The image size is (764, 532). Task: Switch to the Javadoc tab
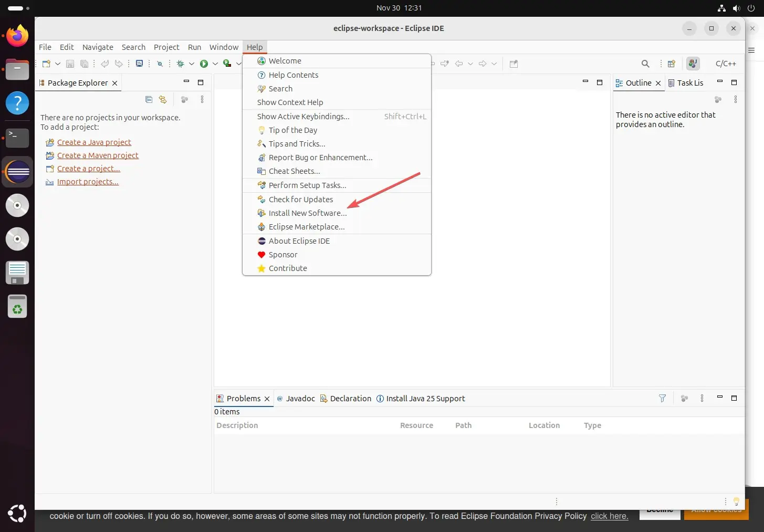point(296,399)
